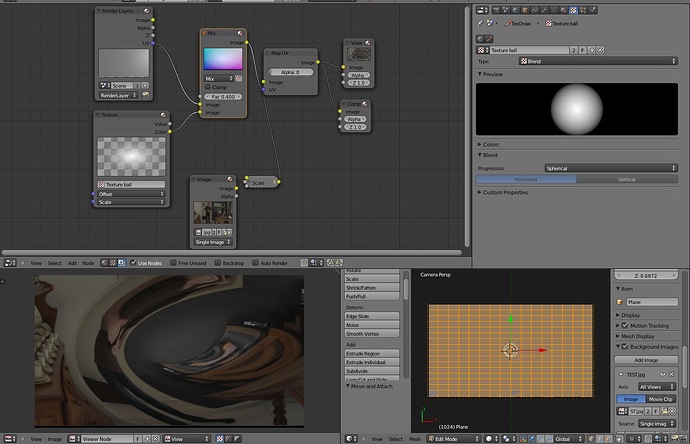Open the Node menu in node editor
Screen dimensions: 690x444
click(88, 263)
